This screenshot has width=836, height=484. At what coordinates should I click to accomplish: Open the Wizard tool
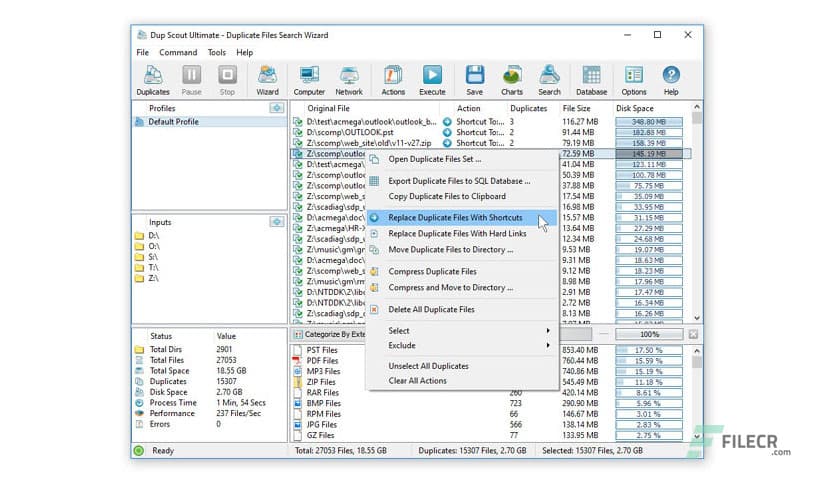(267, 79)
